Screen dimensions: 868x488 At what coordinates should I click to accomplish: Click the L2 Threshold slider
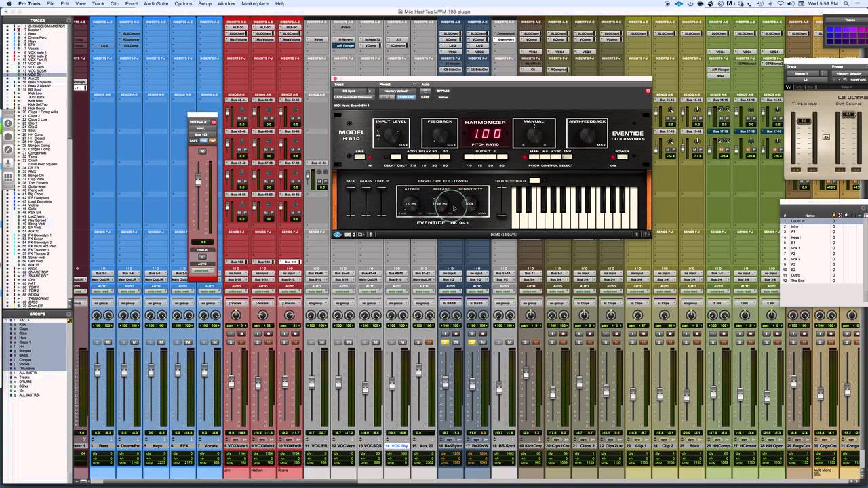[x=804, y=121]
